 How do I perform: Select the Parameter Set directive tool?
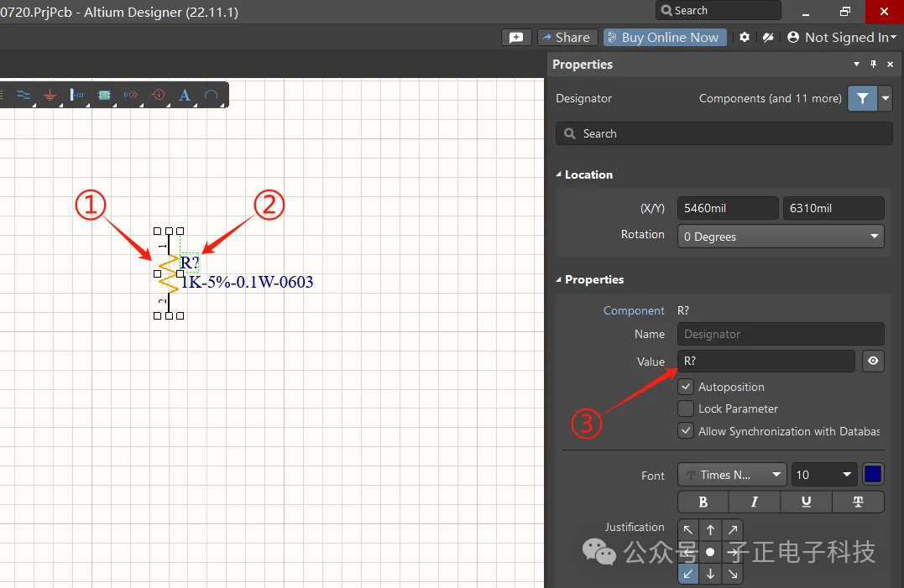[x=158, y=95]
